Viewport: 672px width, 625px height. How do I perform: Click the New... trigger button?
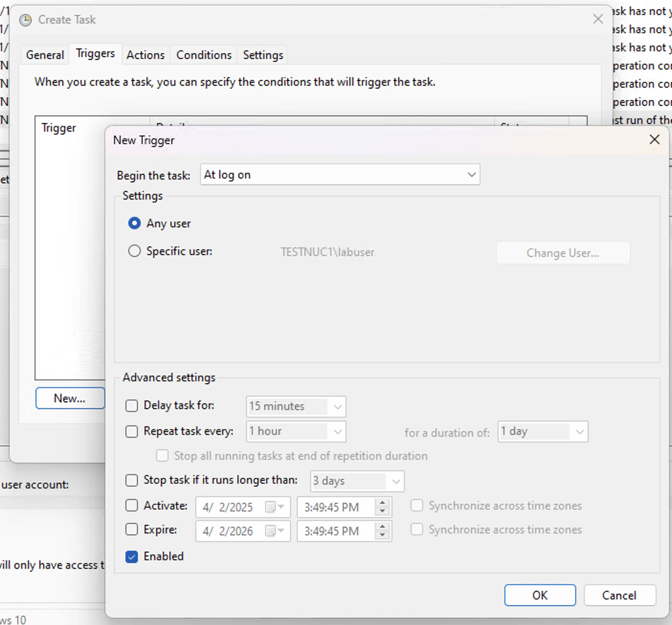click(x=70, y=398)
